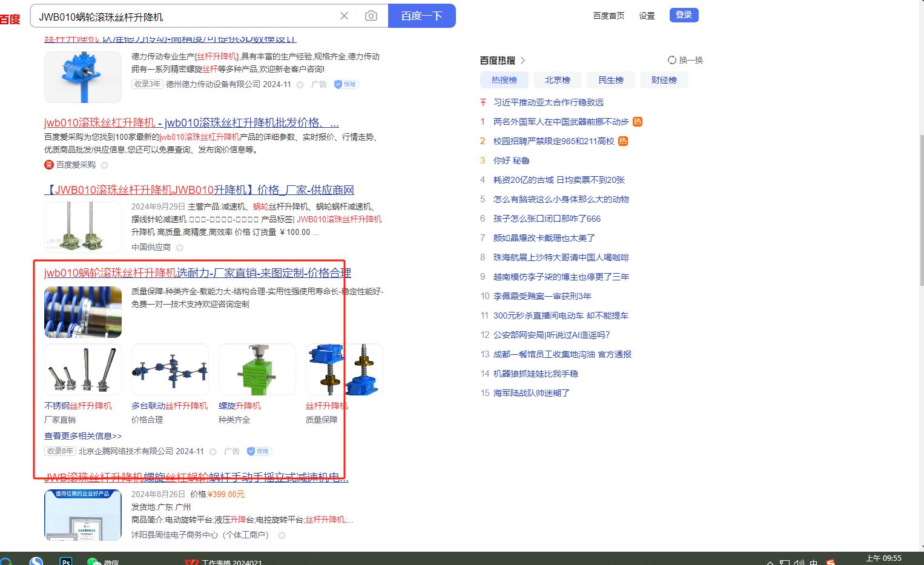The height and width of the screenshot is (565, 924).
Task: Click the 中国供应商 result thumbnail image
Action: 83,227
